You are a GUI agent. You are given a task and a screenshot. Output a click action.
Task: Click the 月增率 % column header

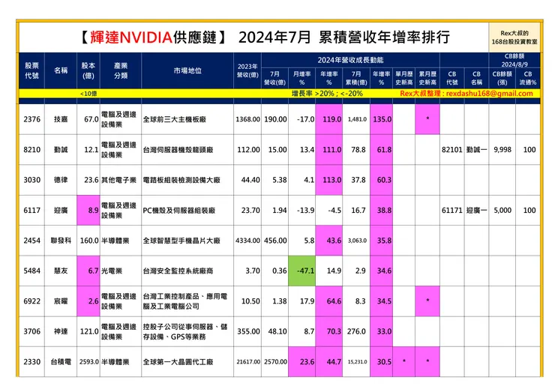301,78
